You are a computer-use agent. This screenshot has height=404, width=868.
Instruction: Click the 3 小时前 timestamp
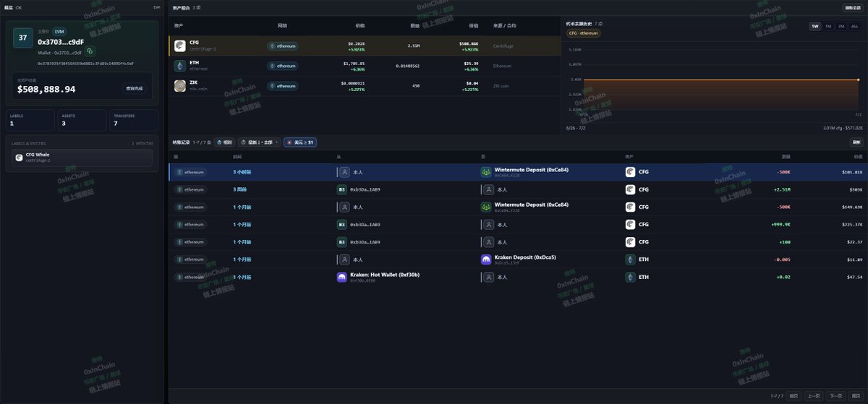242,172
